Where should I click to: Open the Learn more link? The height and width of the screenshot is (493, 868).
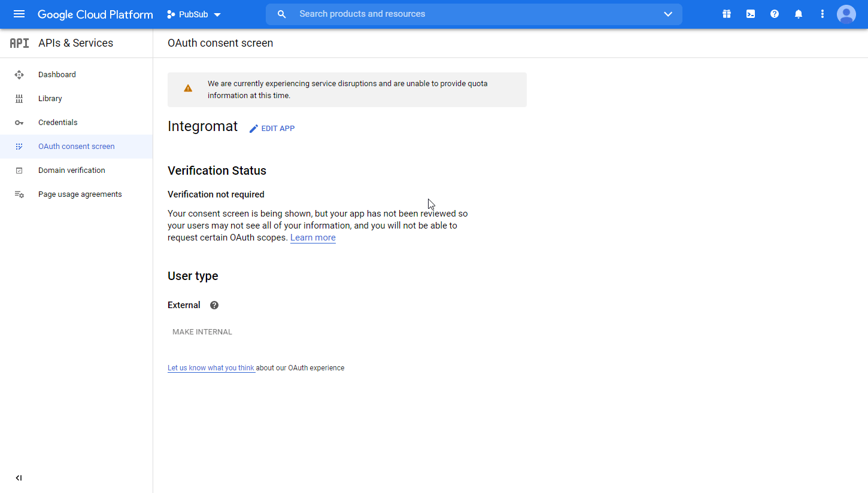click(312, 238)
